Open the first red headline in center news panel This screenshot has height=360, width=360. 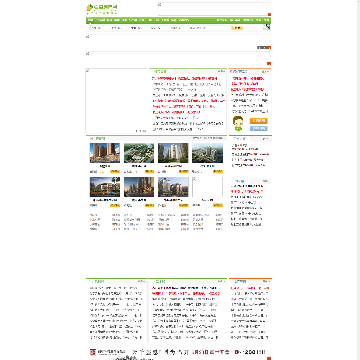(x=186, y=79)
